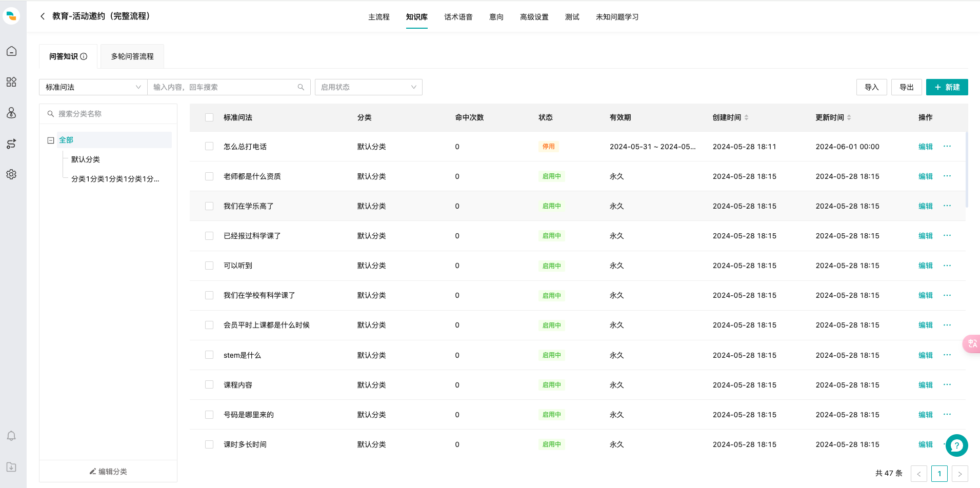The width and height of the screenshot is (980, 488).
Task: Check the box for 可以听到
Action: tap(209, 266)
